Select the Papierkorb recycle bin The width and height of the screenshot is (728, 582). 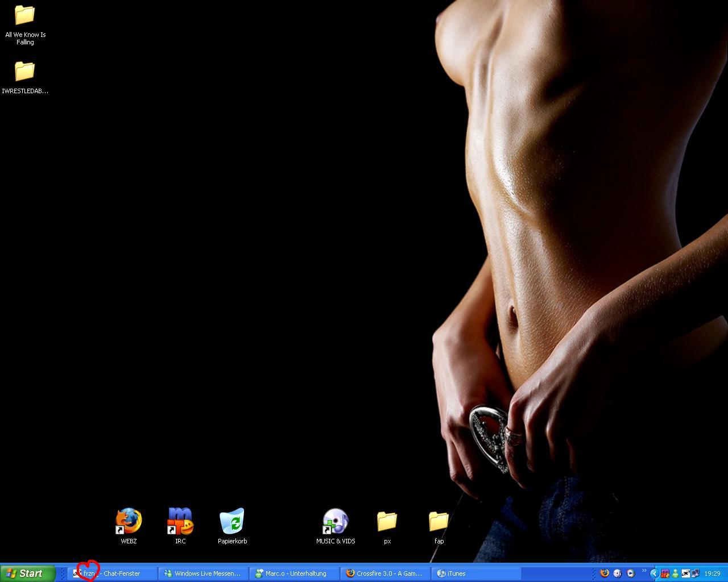pyautogui.click(x=232, y=526)
